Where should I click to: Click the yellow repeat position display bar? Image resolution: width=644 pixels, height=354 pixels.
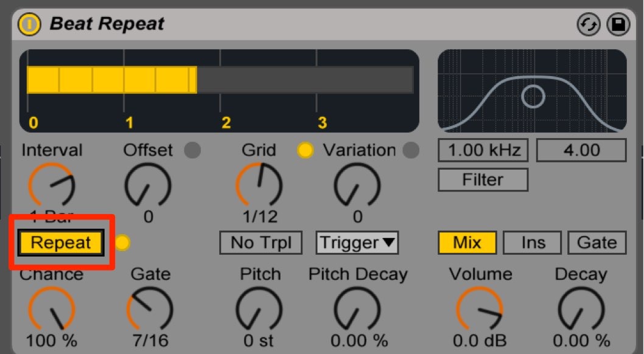click(x=112, y=80)
